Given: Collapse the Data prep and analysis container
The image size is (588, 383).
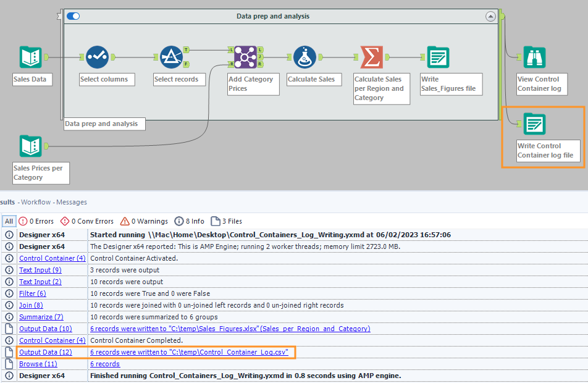Looking at the screenshot, I should (490, 17).
